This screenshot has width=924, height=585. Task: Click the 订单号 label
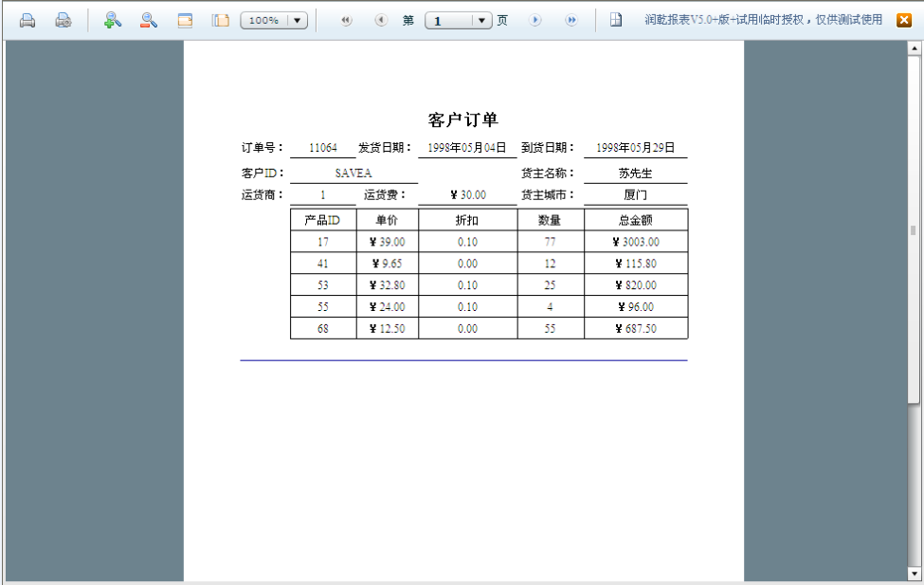click(x=263, y=147)
